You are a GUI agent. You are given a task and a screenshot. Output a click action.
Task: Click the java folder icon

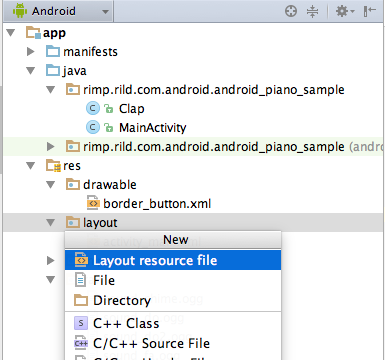[53, 71]
